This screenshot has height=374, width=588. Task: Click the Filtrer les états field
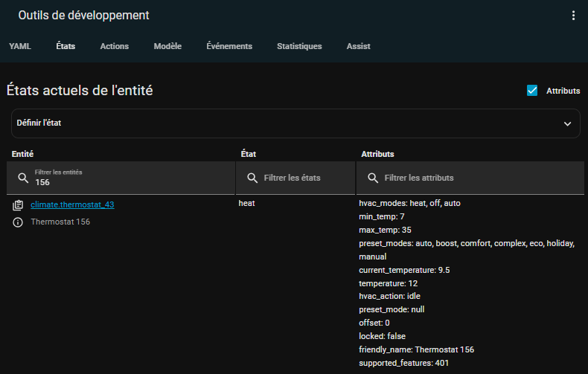(301, 178)
